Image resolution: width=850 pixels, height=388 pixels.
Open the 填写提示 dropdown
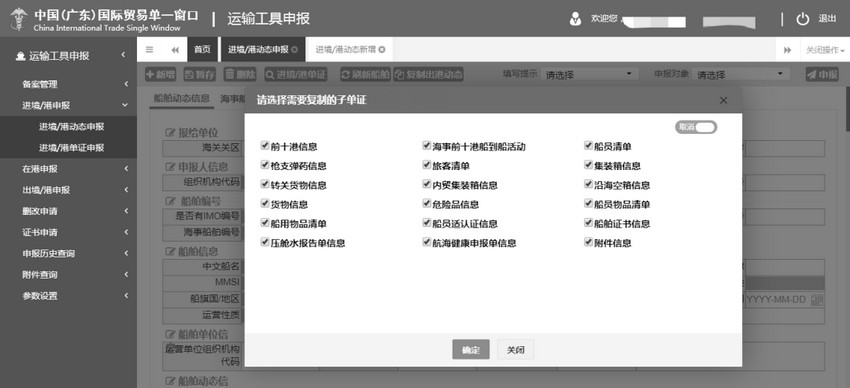589,75
